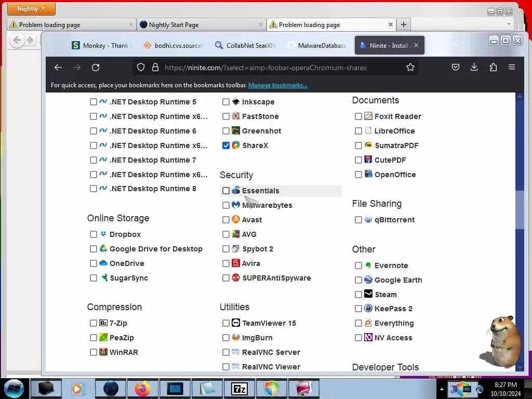Image resolution: width=532 pixels, height=399 pixels.
Task: Click the Steam app icon
Action: click(368, 294)
